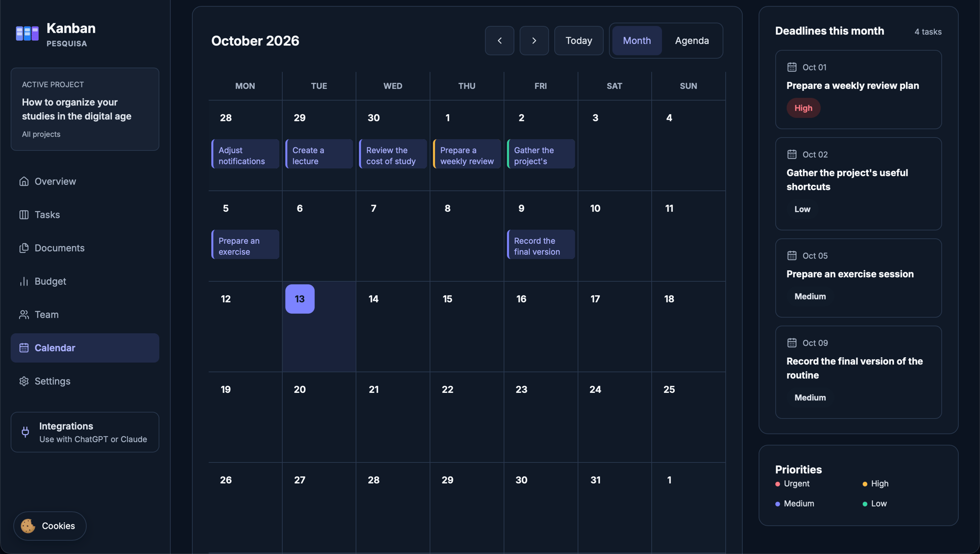The width and height of the screenshot is (980, 554).
Task: Click the High priority badge
Action: tap(803, 108)
